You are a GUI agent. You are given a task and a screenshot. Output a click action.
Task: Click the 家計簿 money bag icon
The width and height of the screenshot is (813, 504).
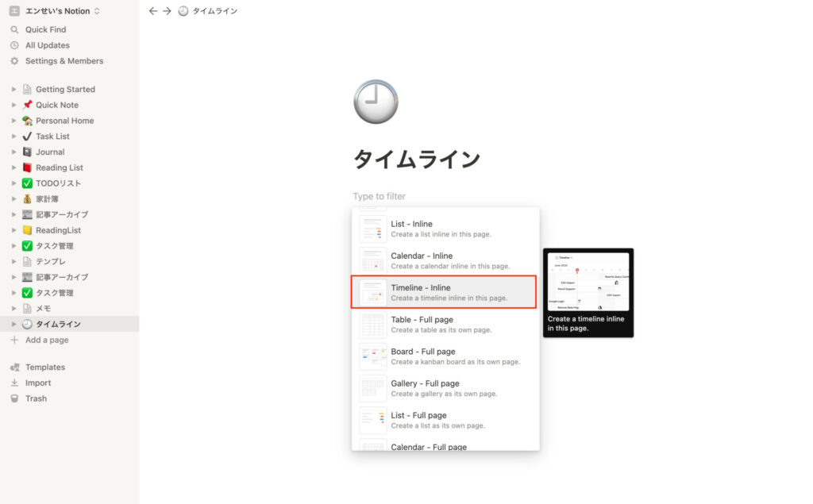[x=28, y=198]
